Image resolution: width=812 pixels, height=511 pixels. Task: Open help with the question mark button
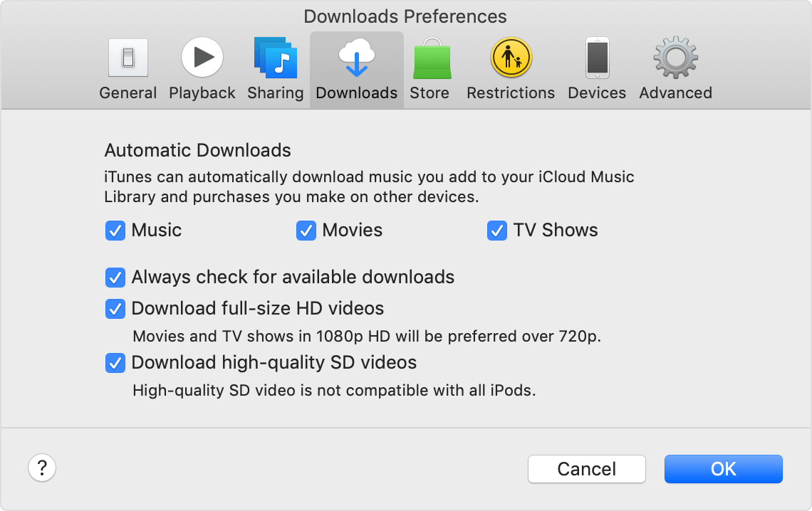click(x=42, y=468)
